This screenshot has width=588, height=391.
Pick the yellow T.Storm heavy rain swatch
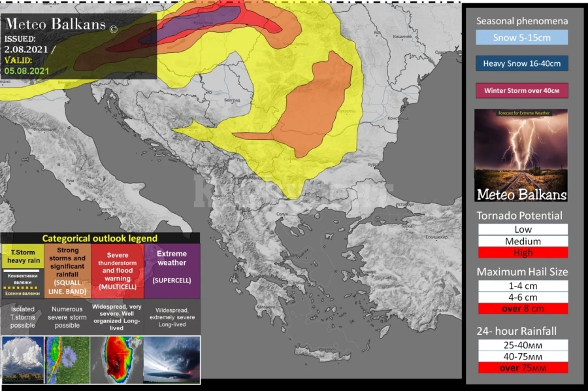click(23, 256)
